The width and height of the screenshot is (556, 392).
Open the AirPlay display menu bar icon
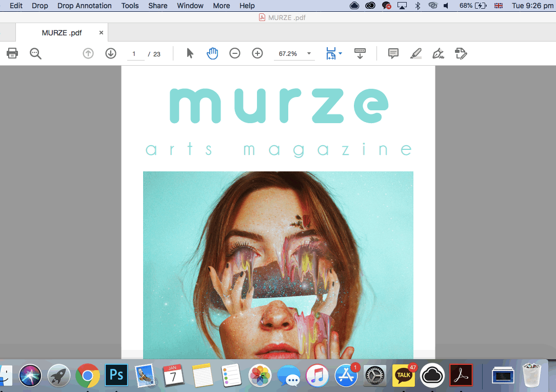pyautogui.click(x=402, y=6)
